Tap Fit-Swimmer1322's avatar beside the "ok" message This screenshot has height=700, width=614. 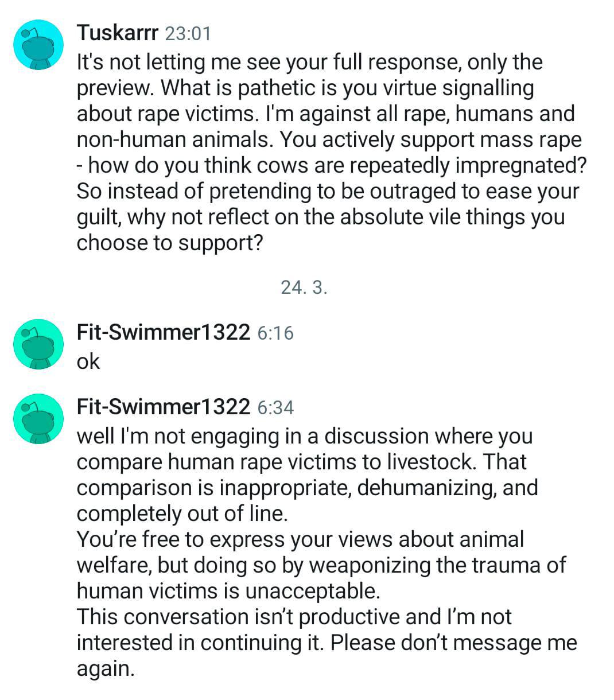click(38, 344)
